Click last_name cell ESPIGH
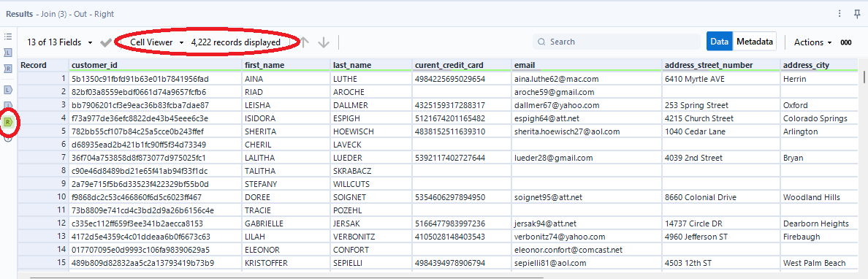 pyautogui.click(x=371, y=118)
